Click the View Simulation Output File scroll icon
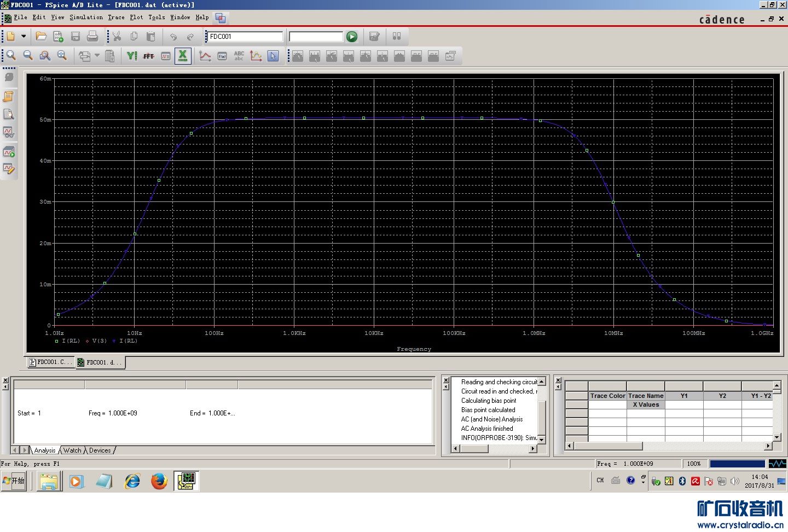The image size is (788, 532). (8, 97)
